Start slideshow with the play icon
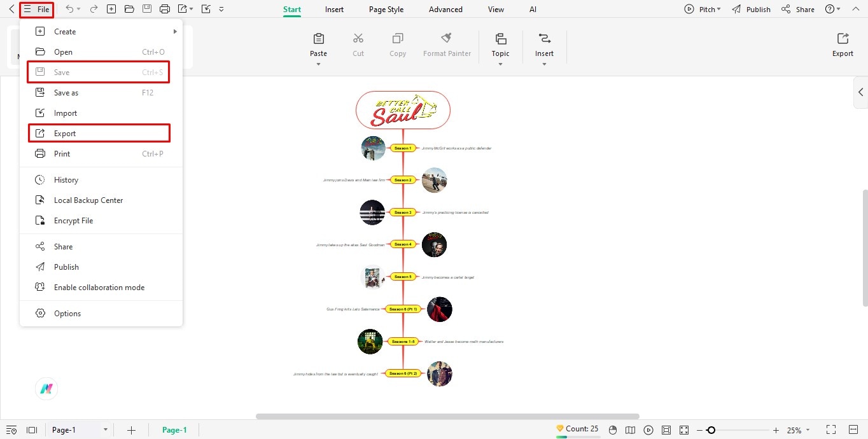 648,430
